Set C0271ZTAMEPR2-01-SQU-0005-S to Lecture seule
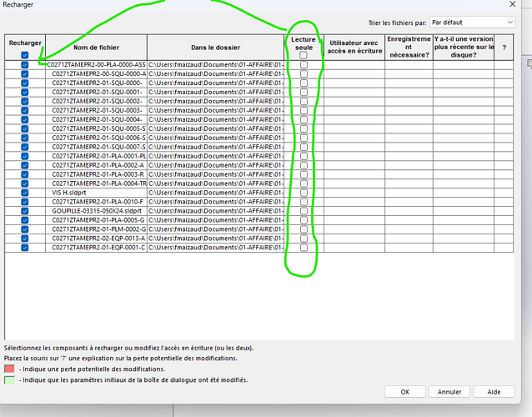Screen dimensions: 532x417 click(x=304, y=129)
